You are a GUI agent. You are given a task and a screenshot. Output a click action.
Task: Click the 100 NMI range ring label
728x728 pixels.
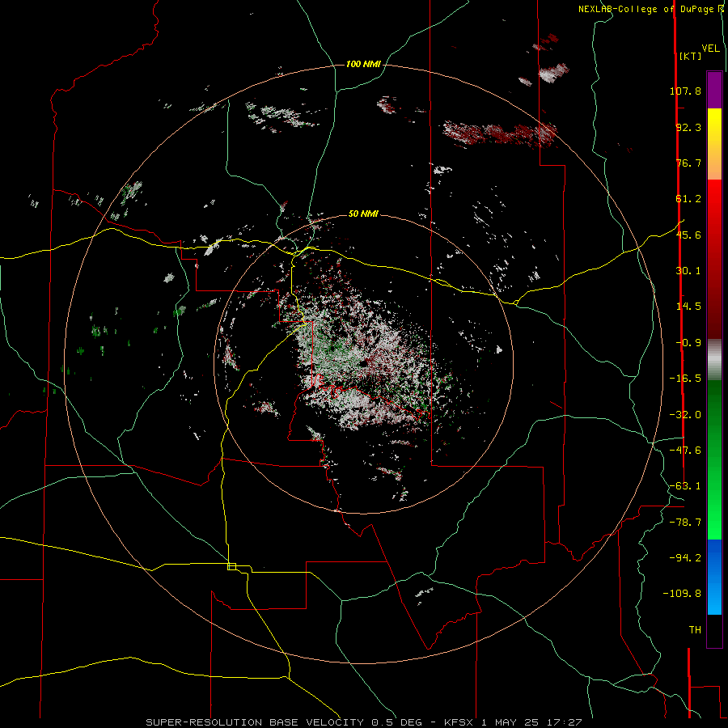[x=363, y=64]
